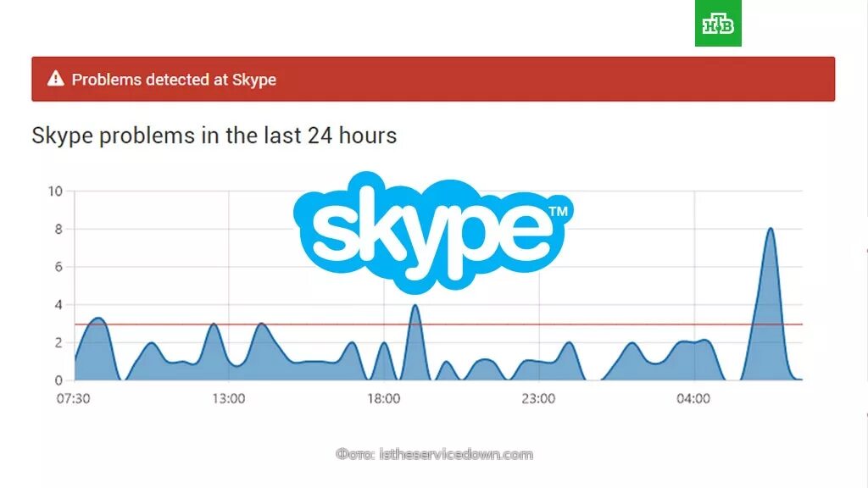The height and width of the screenshot is (488, 868).
Task: Click the red 'Problems detected at Skype' banner
Action: click(433, 79)
